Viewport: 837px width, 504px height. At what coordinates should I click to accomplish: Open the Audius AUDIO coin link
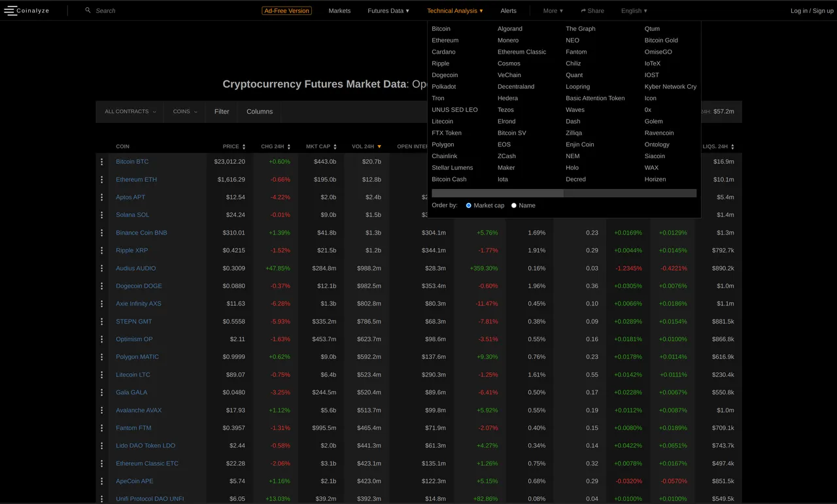tap(136, 268)
